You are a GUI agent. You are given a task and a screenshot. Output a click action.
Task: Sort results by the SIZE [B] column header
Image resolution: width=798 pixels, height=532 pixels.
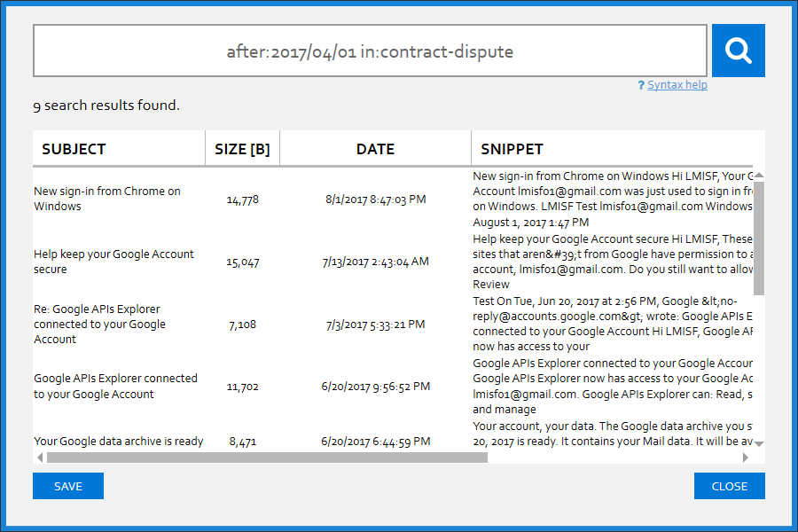(x=241, y=148)
